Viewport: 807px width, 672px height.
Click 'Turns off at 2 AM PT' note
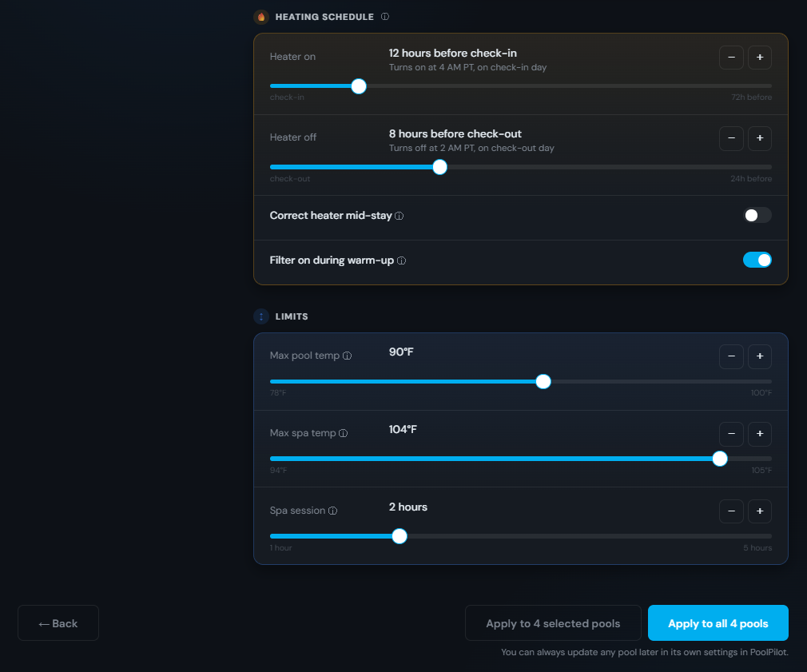pos(471,148)
